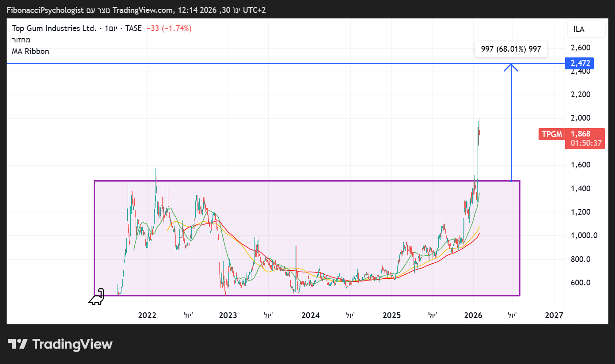
Task: Click the −33 (−1.74%) price change value
Action: coord(169,28)
